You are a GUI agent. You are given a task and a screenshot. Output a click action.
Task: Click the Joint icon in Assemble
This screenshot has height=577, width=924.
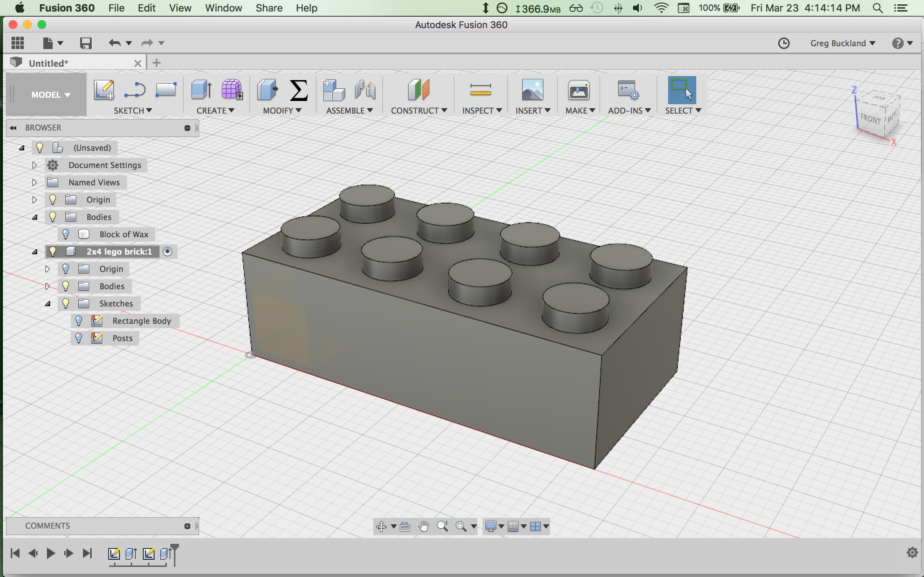(x=365, y=90)
